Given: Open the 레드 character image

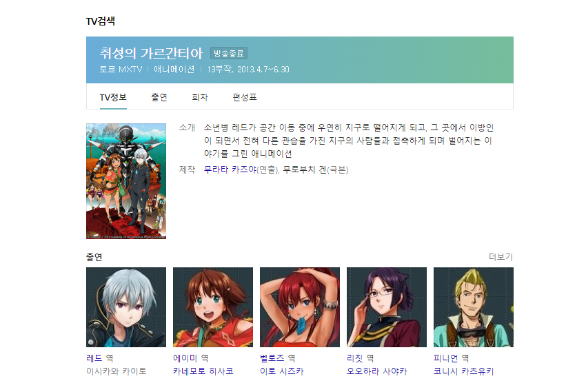Looking at the screenshot, I should (126, 307).
